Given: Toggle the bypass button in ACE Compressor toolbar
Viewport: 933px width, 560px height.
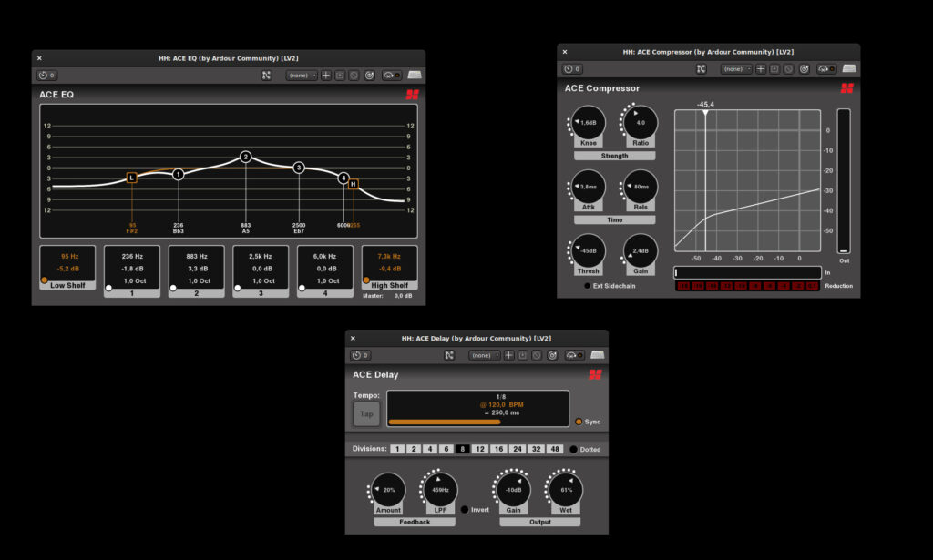Looking at the screenshot, I should tap(825, 69).
